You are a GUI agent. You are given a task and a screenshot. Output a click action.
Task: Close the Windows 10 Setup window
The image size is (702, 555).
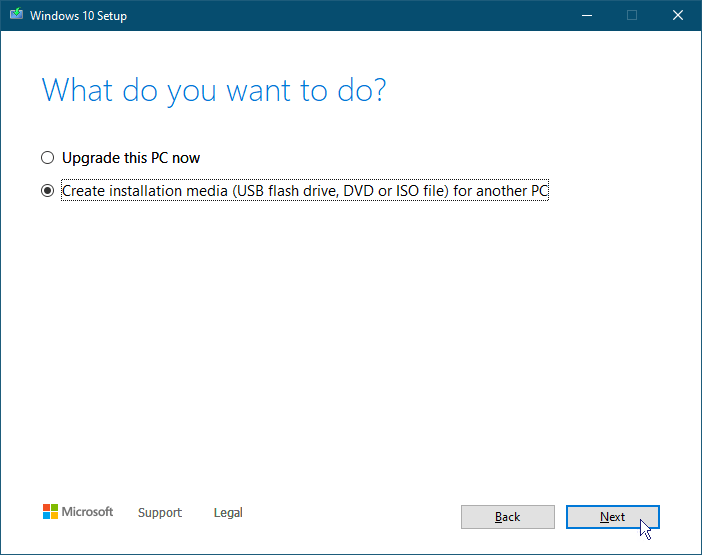pos(678,16)
